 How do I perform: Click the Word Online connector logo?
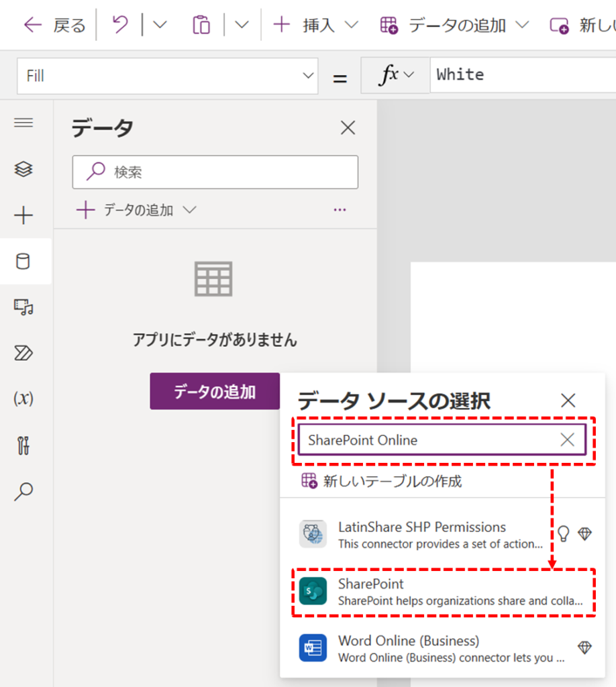point(313,648)
